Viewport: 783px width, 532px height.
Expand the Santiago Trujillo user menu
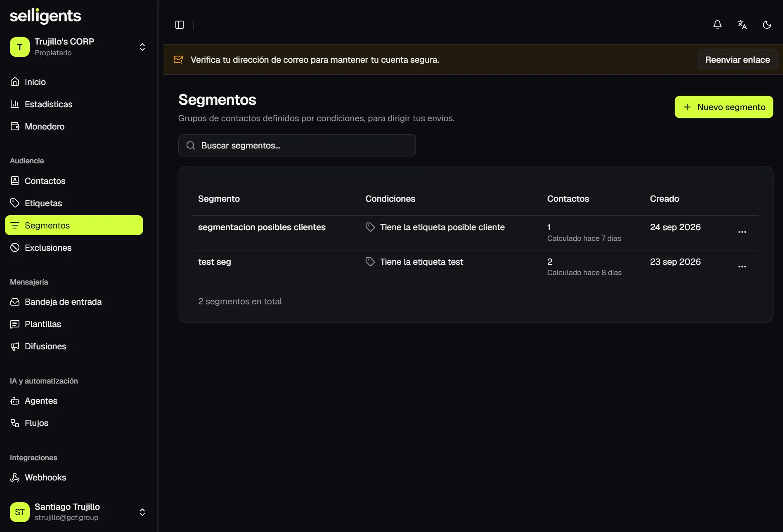pyautogui.click(x=142, y=512)
